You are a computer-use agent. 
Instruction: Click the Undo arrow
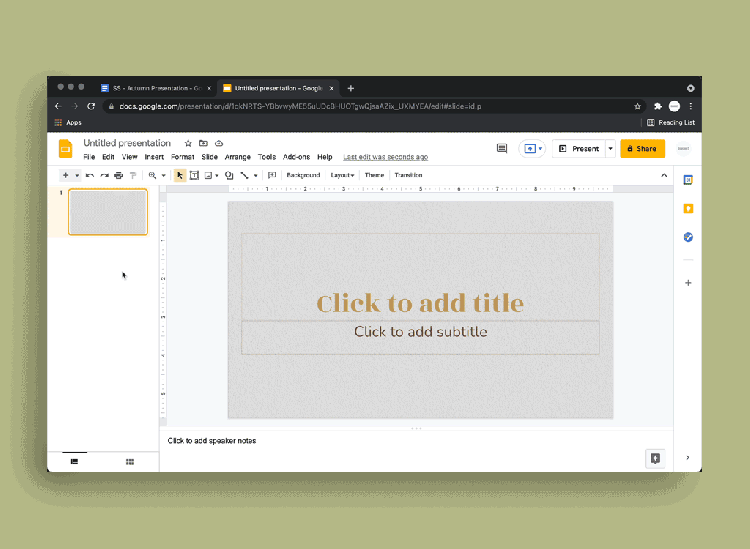(90, 176)
